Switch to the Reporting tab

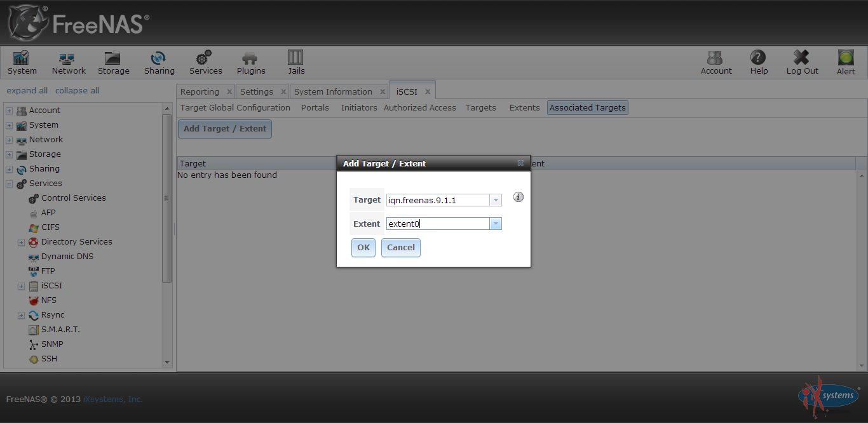pos(200,92)
